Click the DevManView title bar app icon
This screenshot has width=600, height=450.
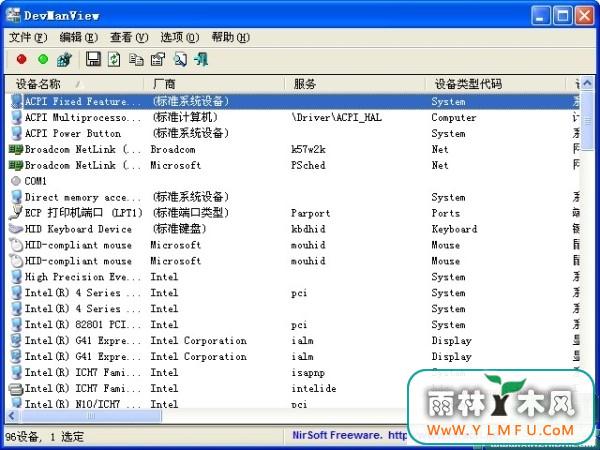click(13, 15)
